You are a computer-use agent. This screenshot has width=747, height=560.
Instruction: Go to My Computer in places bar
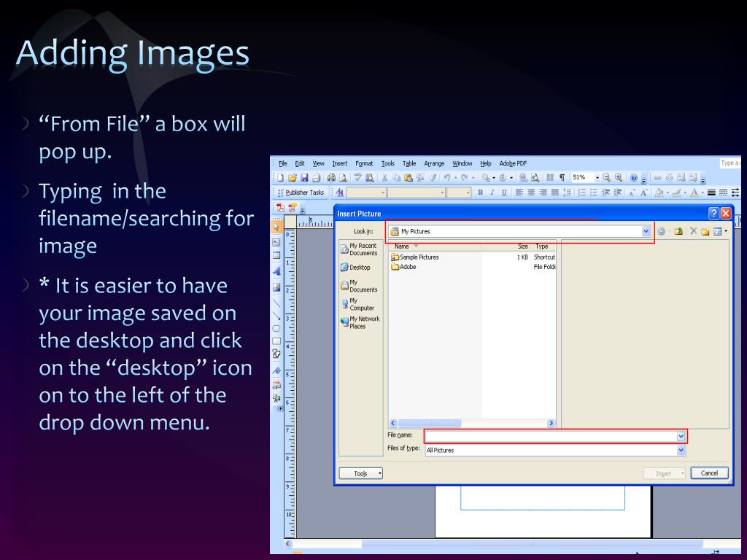(x=358, y=304)
